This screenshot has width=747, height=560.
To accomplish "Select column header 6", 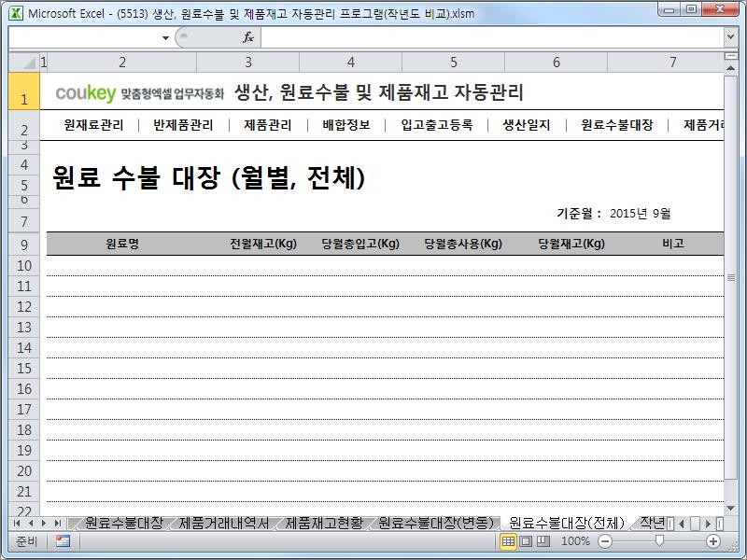I will (557, 62).
